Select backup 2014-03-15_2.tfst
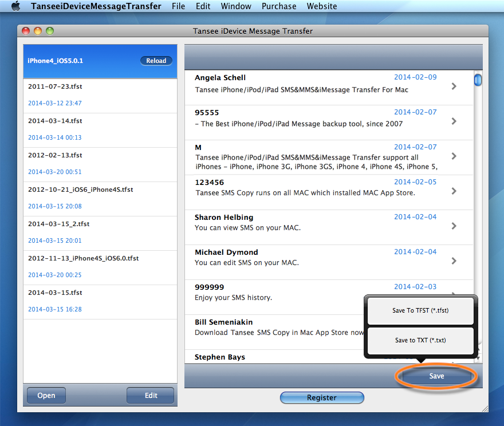The image size is (504, 426). point(100,233)
